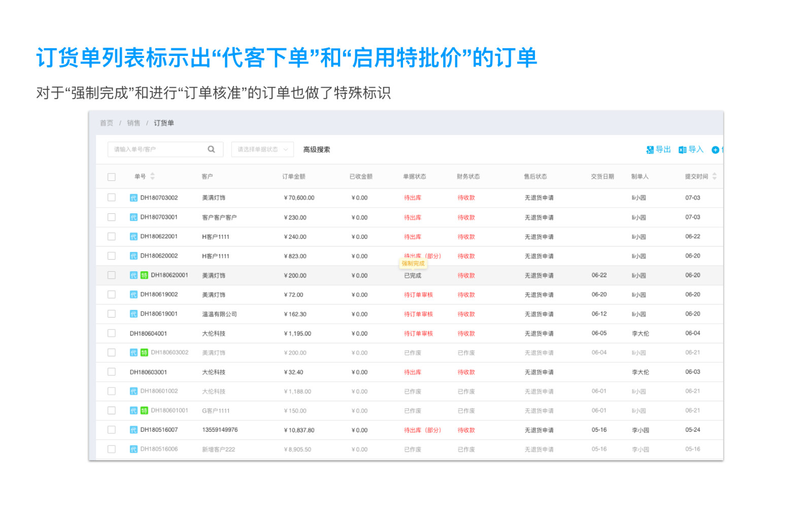Toggle the select-all checkbox in header

112,177
